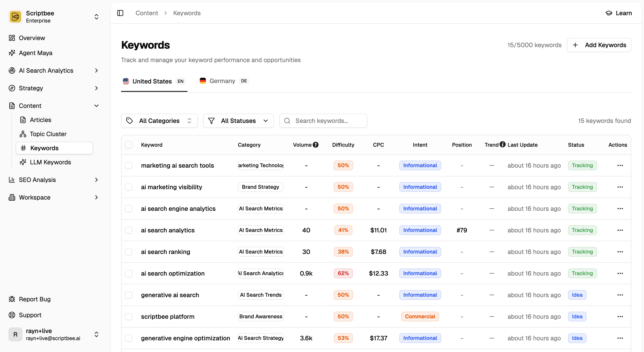This screenshot has height=352, width=644.
Task: Open Agent Maya sparkle icon
Action: (x=12, y=53)
